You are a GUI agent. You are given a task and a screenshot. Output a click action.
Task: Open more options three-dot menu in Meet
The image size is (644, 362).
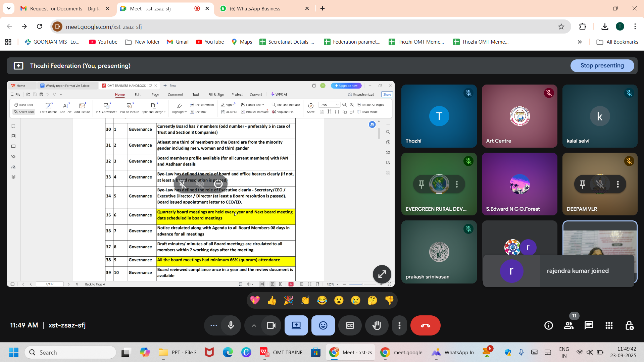coord(399,325)
